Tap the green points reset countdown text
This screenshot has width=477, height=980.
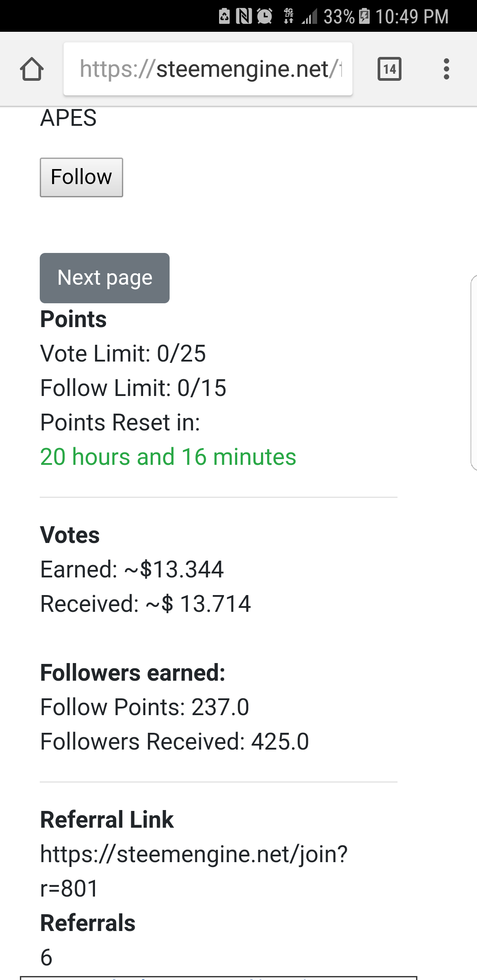point(168,457)
